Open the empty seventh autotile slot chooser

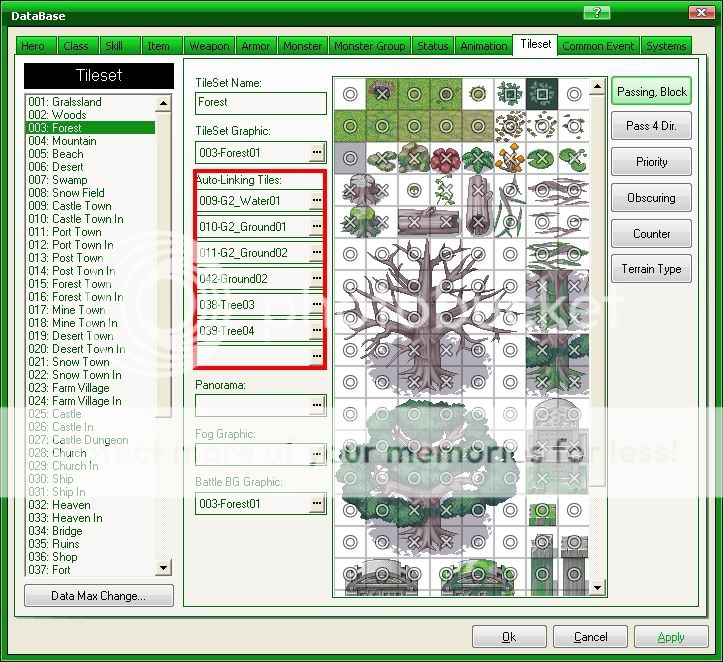point(317,355)
